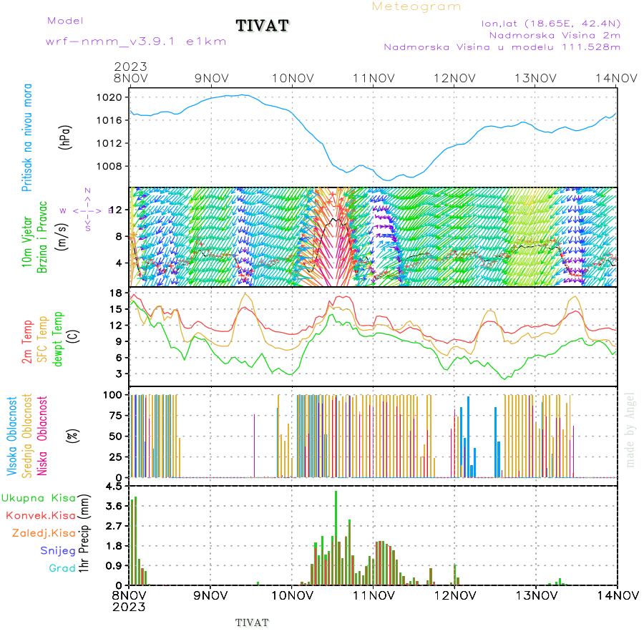Screen dimensions: 644x644
Task: Click the Pritisak na nivou mora axis title
Action: click(27, 137)
